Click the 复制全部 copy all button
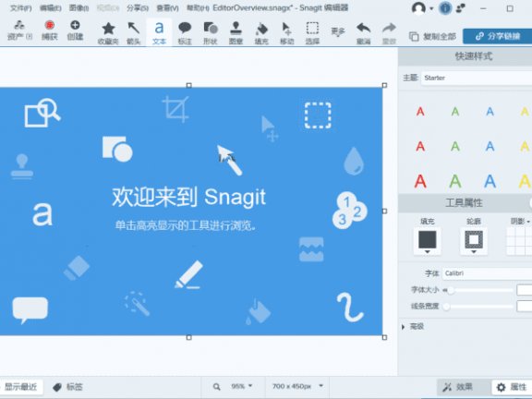 (x=432, y=36)
